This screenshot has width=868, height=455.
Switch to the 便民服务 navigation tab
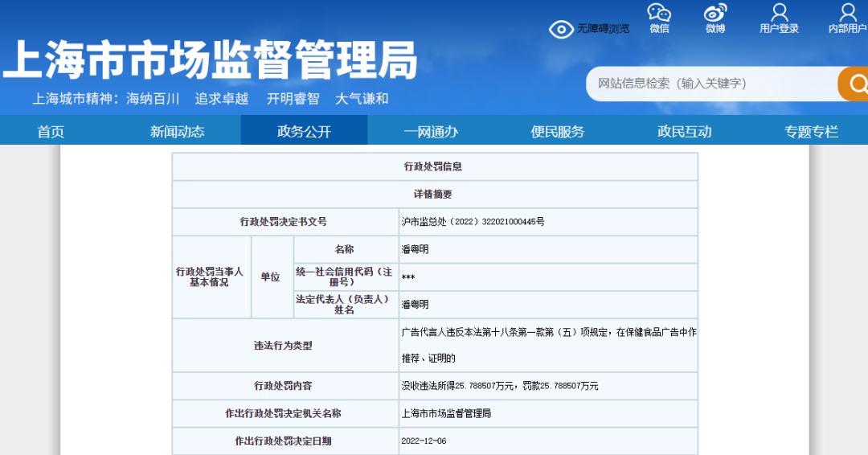558,131
